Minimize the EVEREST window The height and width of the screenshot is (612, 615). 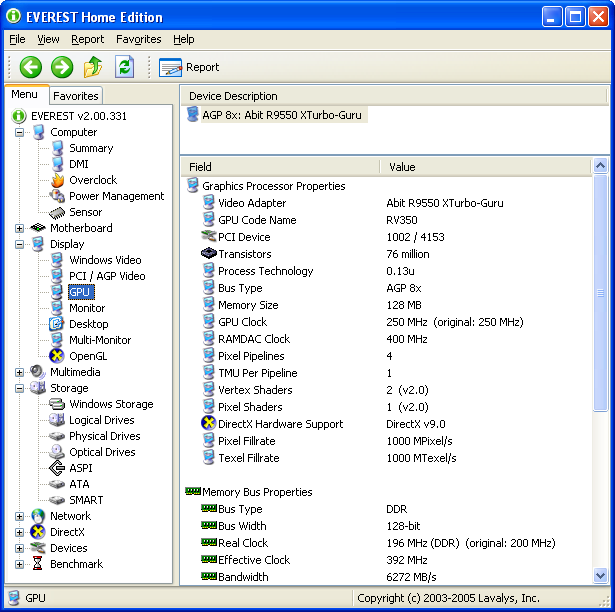point(552,17)
